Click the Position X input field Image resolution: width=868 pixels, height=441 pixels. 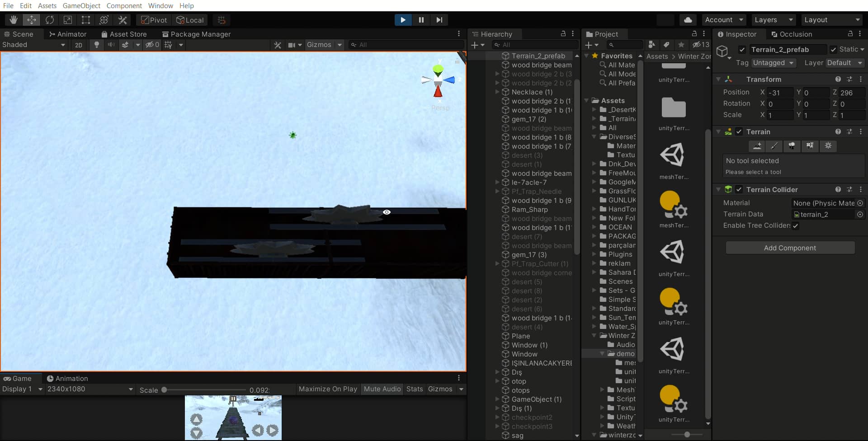tap(780, 93)
